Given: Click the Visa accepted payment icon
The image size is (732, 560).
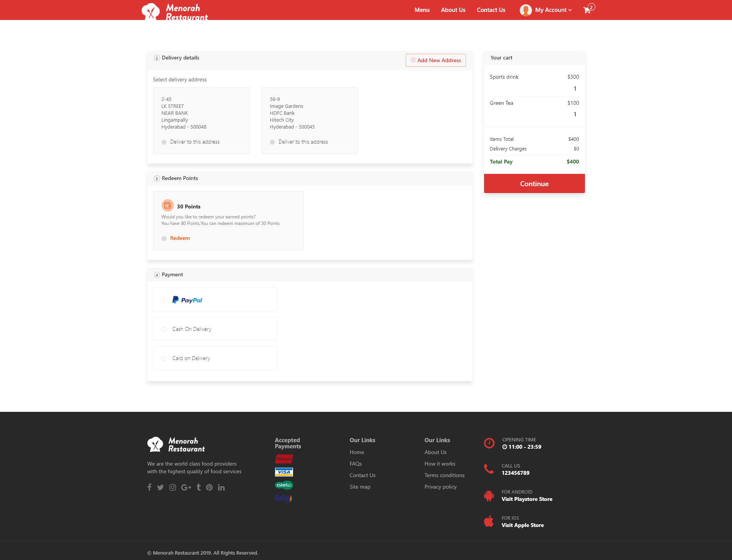Looking at the screenshot, I should tap(284, 472).
